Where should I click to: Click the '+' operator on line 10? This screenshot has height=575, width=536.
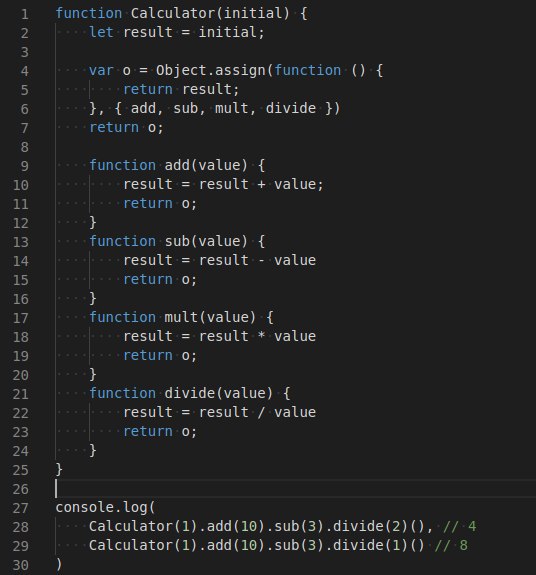click(261, 184)
